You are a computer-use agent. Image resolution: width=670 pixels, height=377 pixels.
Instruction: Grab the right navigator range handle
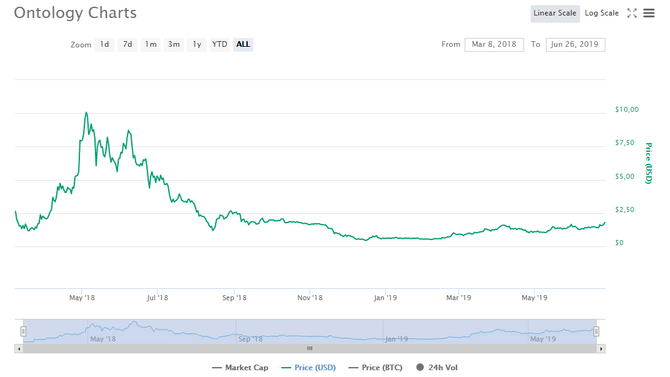coord(596,331)
